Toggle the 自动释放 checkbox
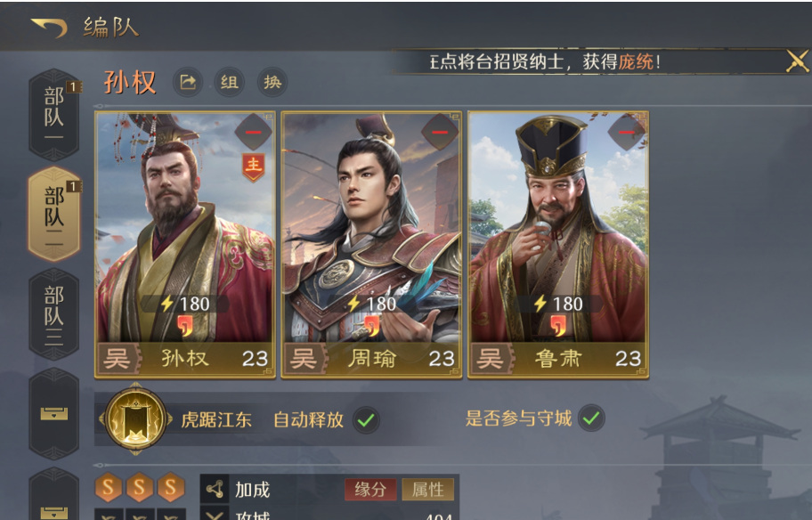This screenshot has width=812, height=520. tap(366, 419)
